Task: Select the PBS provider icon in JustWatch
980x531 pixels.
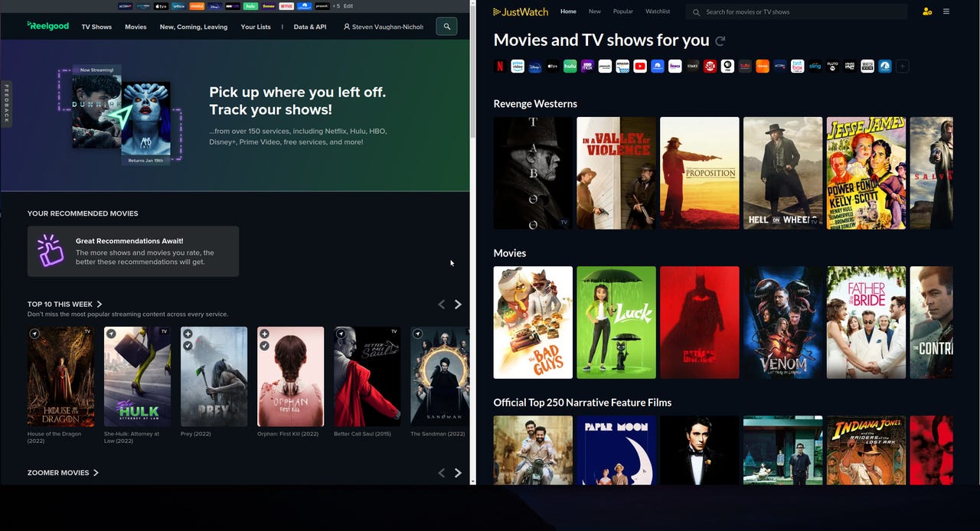Action: coord(727,66)
